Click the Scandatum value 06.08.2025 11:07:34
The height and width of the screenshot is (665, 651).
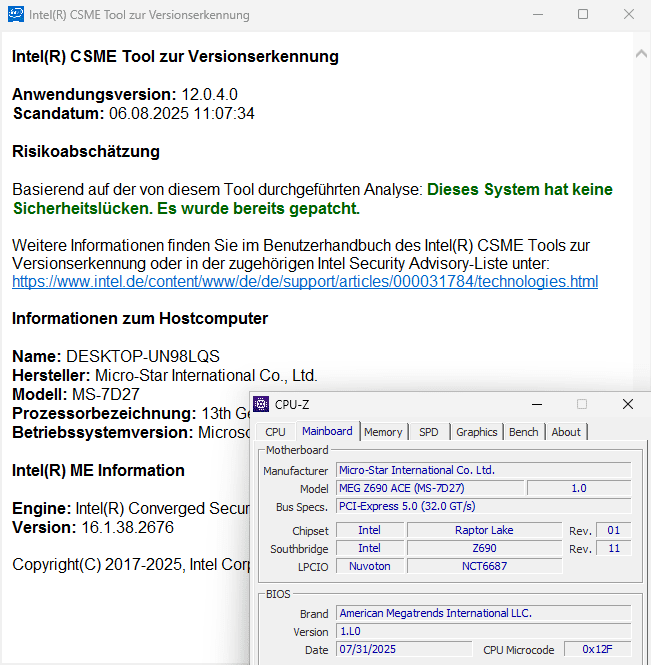coord(182,114)
